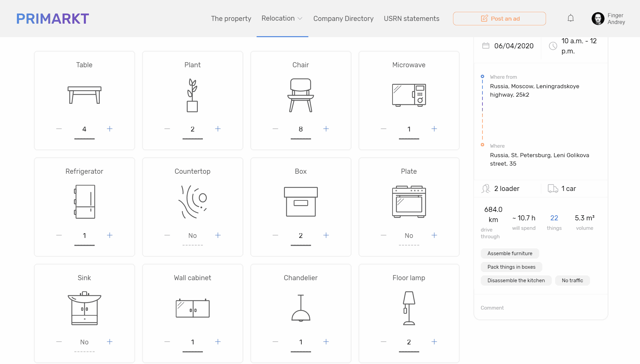Open The property menu item
The width and height of the screenshot is (640, 364).
coord(231,19)
